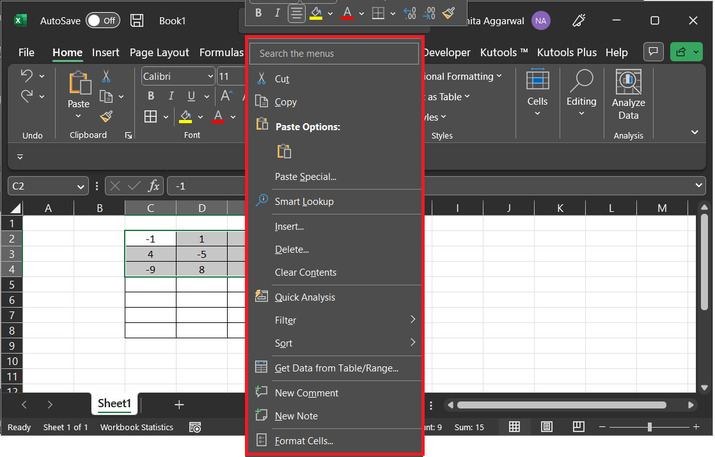Click mini toolbar Borders icon
The height and width of the screenshot is (457, 715).
click(378, 13)
